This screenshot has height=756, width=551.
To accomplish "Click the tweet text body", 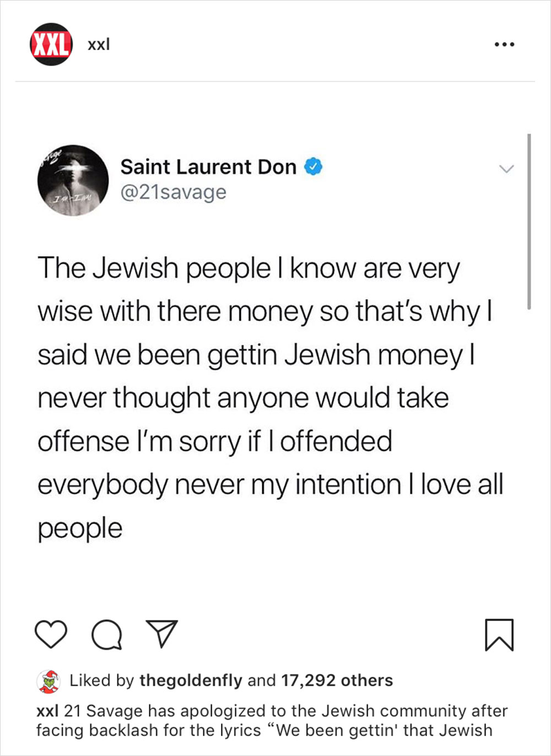I will click(271, 398).
